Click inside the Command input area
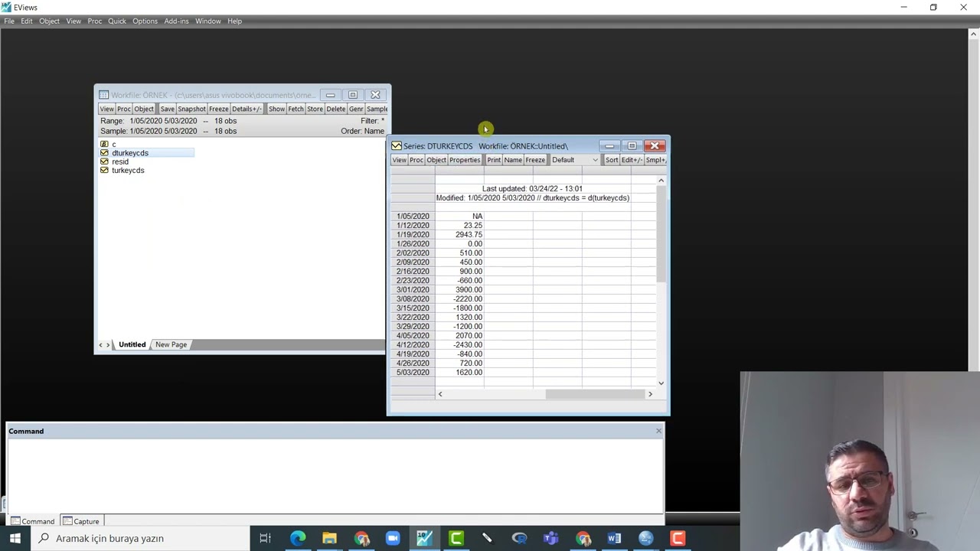The height and width of the screenshot is (551, 980). coord(335,474)
